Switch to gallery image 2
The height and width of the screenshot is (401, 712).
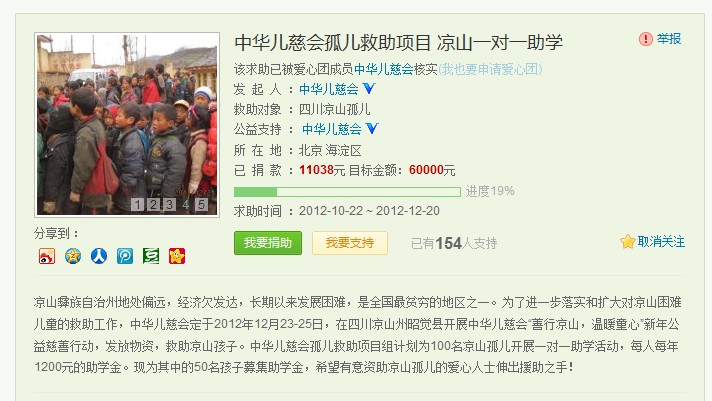[153, 204]
